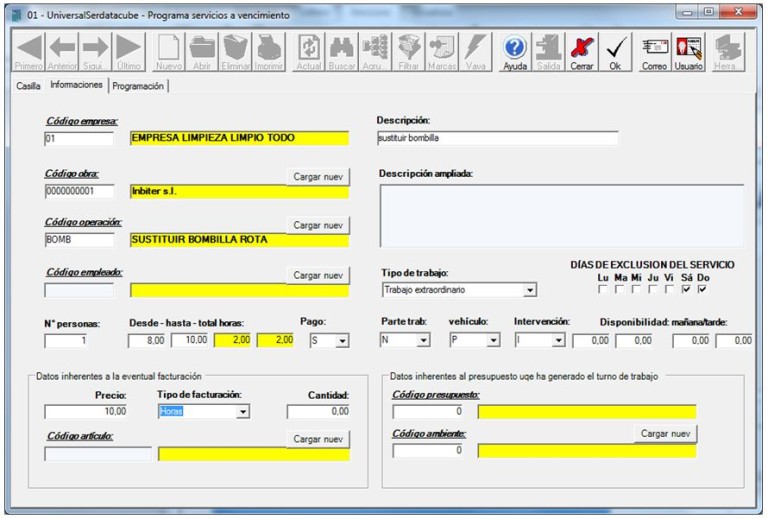768x519 pixels.
Task: Click Cargar nuev for Código operación
Action: [x=318, y=225]
